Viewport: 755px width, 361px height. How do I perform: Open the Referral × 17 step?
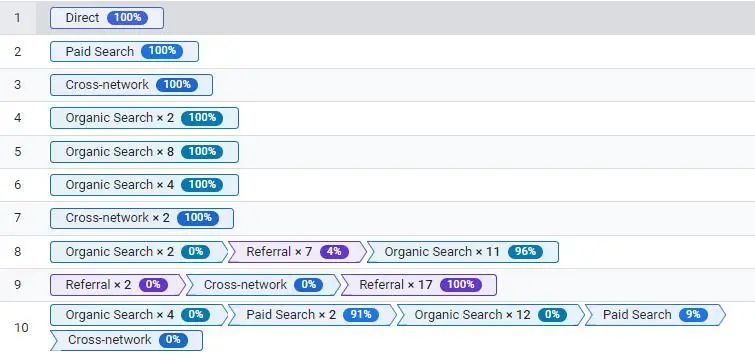[419, 285]
